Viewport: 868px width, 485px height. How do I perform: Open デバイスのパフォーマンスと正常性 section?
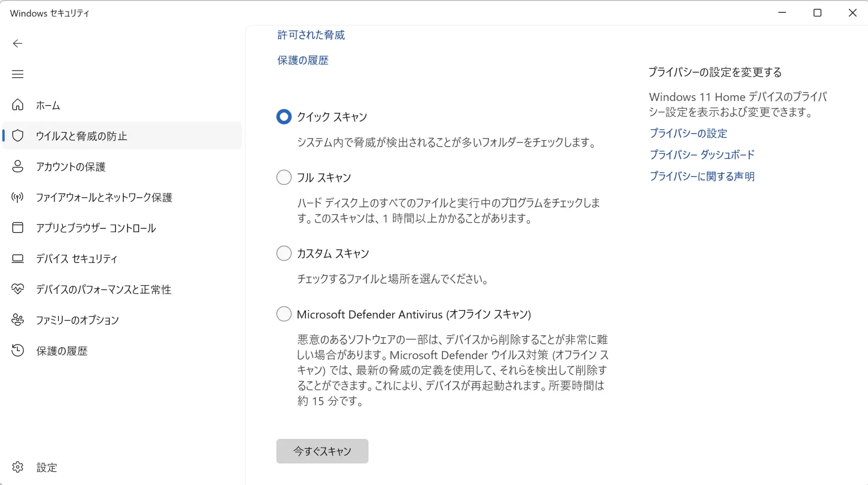pos(122,289)
